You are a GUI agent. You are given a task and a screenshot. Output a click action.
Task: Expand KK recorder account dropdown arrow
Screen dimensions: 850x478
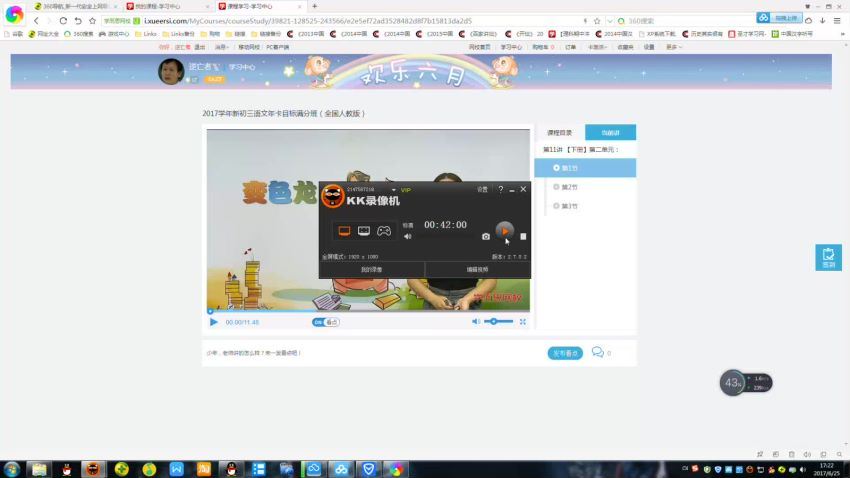(394, 190)
